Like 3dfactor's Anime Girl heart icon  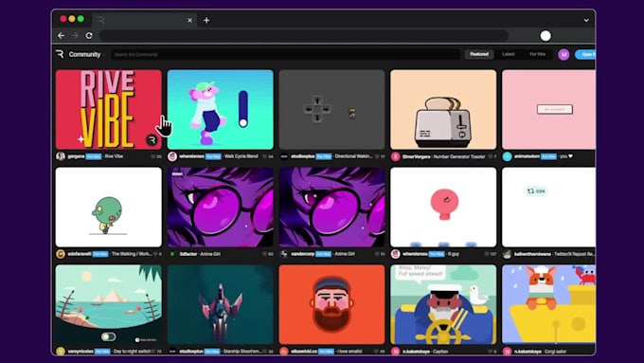click(265, 254)
